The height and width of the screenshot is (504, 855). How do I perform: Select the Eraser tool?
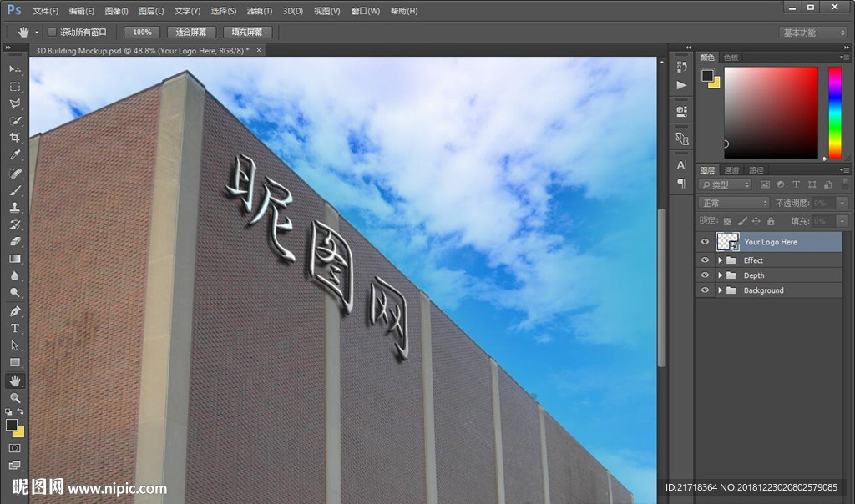point(15,241)
